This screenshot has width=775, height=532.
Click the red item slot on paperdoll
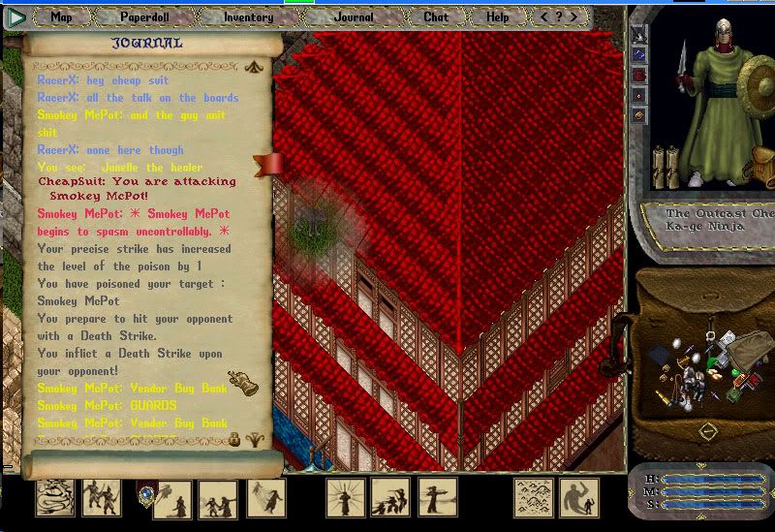click(638, 76)
